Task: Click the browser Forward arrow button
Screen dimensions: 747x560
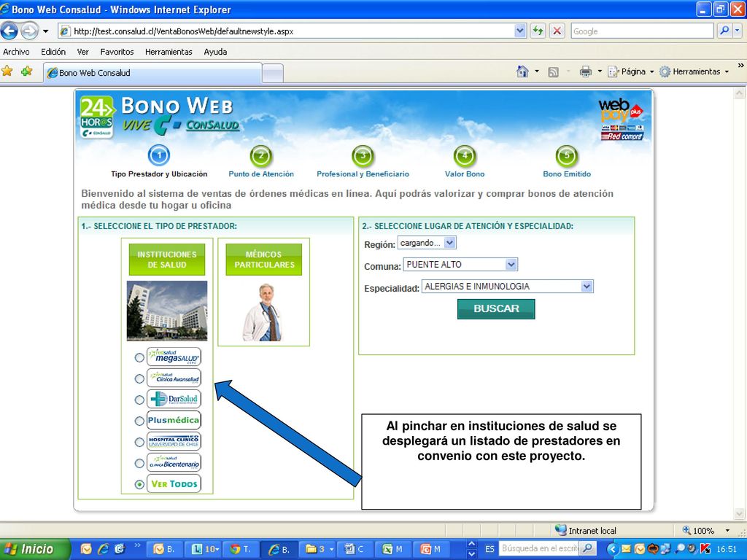Action: pos(29,31)
